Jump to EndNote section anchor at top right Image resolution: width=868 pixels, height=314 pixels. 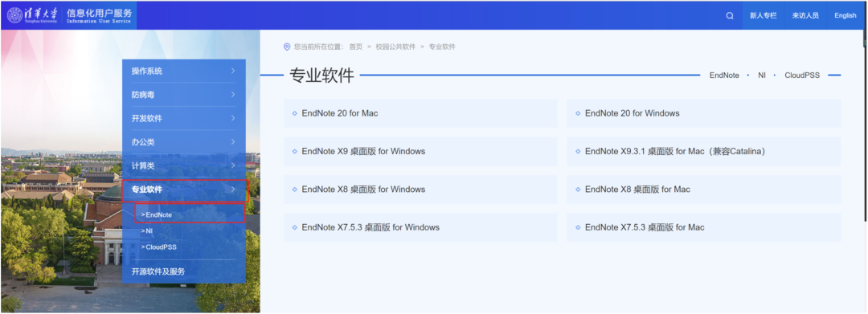[x=724, y=75]
